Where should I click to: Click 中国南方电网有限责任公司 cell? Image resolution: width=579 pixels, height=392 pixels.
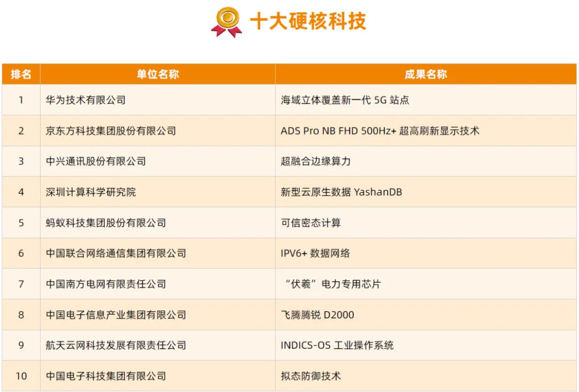point(158,284)
